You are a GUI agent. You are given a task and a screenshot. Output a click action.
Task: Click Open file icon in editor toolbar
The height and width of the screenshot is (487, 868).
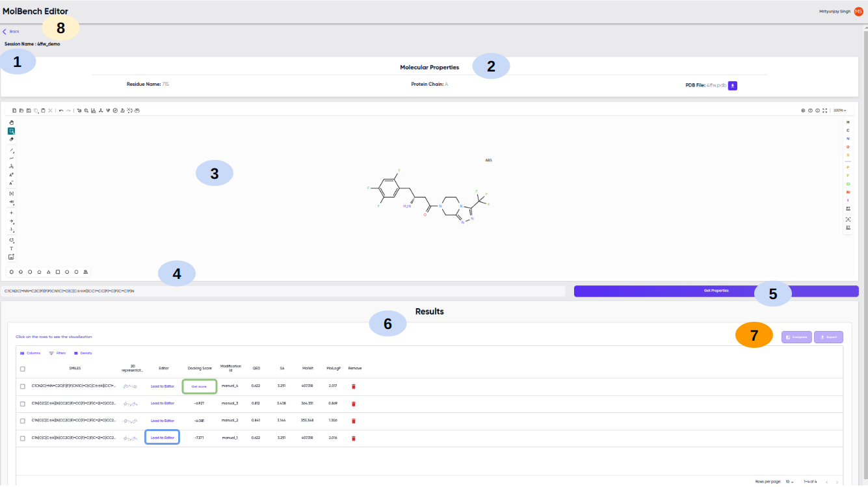[x=21, y=111]
